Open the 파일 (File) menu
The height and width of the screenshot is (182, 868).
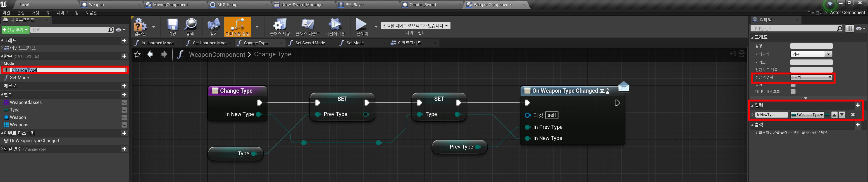6,13
